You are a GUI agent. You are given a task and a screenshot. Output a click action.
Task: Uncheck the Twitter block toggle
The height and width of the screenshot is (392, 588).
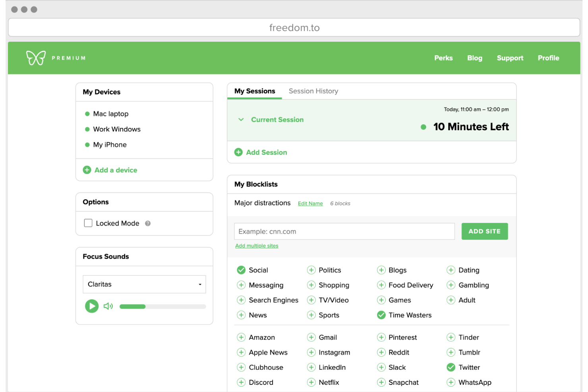[451, 367]
